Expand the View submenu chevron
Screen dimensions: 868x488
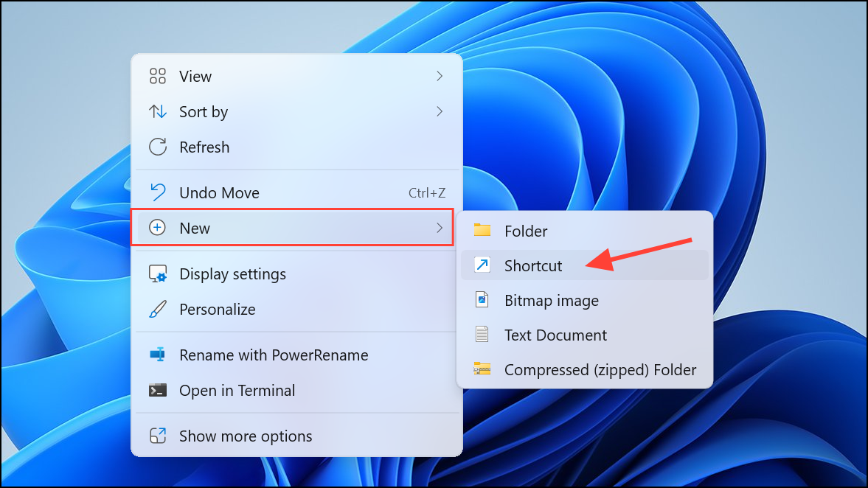(440, 76)
